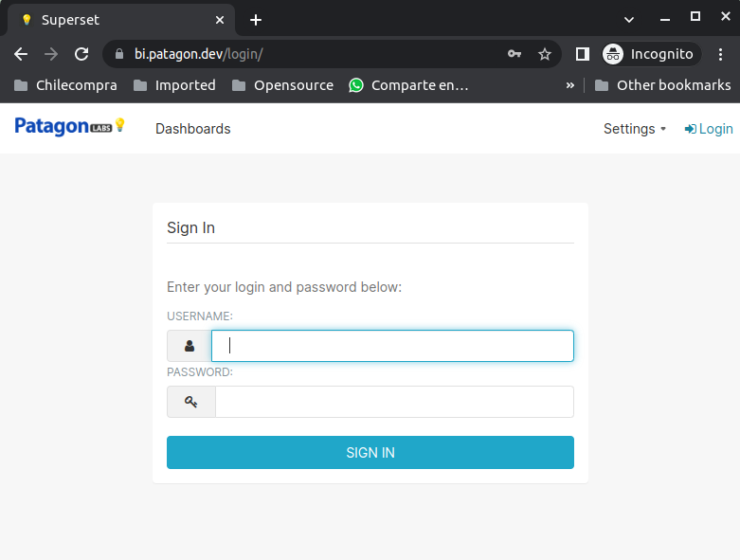Viewport: 740px width, 560px height.
Task: Expand the hidden bookmarks chevron
Action: [x=570, y=85]
